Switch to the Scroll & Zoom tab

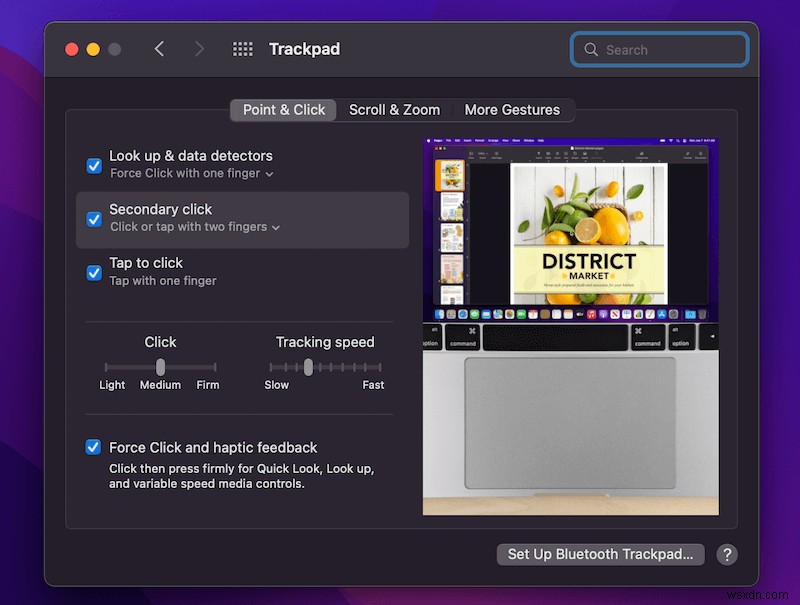[x=394, y=110]
